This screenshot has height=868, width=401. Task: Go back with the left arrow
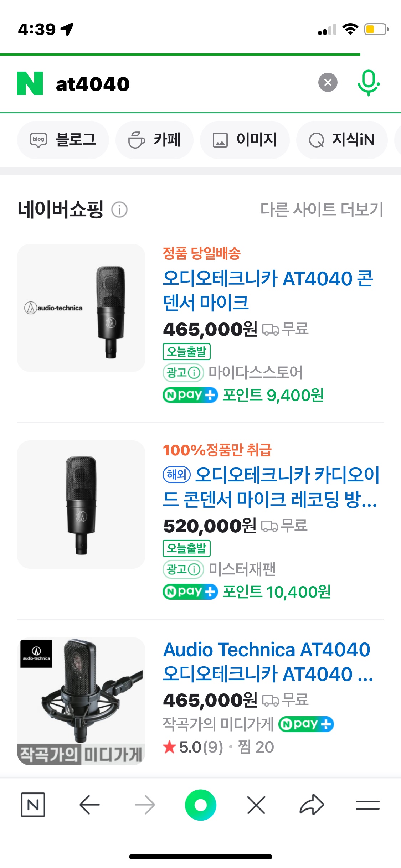(x=89, y=805)
